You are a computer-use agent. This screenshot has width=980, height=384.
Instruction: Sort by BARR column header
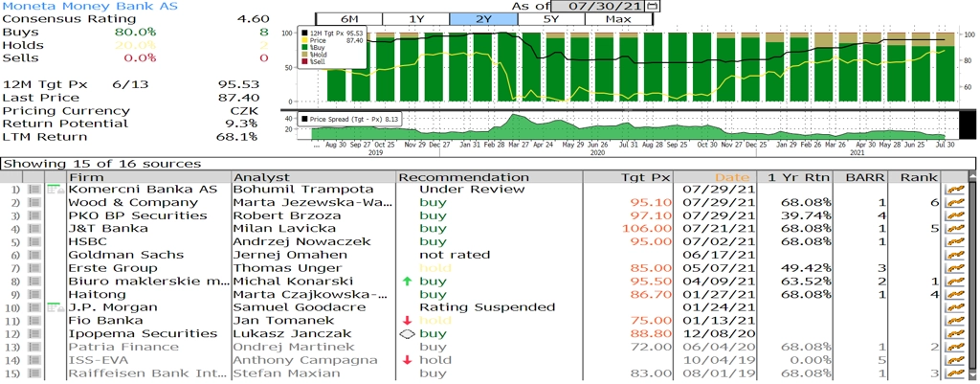pos(861,177)
